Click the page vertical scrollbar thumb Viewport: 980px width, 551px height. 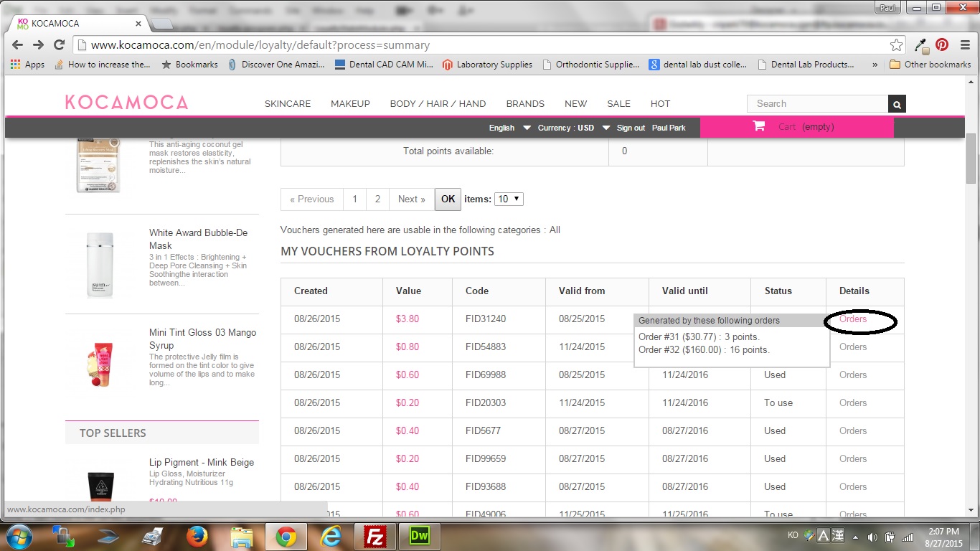[x=971, y=159]
